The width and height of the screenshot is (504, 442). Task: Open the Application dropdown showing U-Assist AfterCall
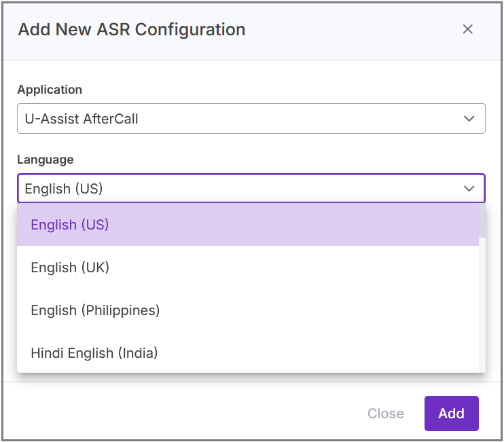(x=251, y=119)
